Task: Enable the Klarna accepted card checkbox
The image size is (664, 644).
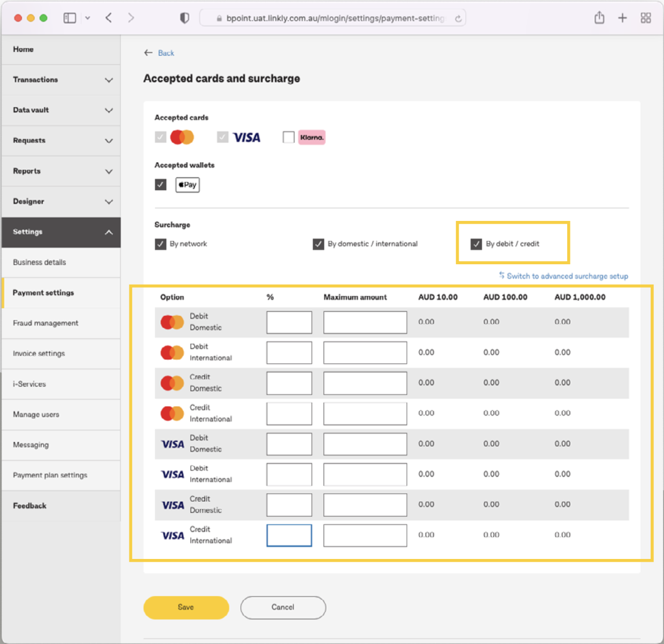Action: [289, 137]
